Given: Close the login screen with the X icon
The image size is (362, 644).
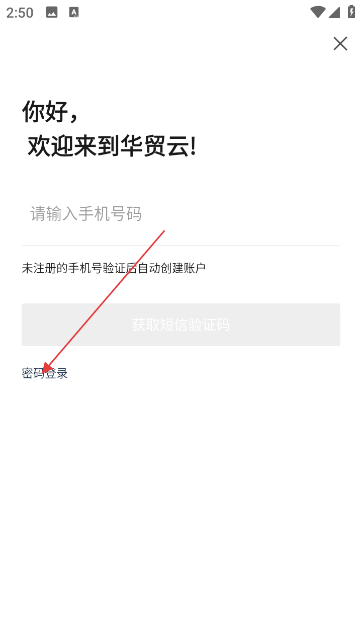Looking at the screenshot, I should tap(340, 44).
